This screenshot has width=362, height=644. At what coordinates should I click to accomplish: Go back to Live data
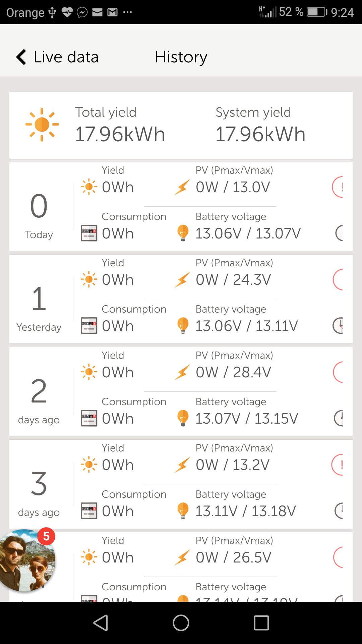pos(66,57)
